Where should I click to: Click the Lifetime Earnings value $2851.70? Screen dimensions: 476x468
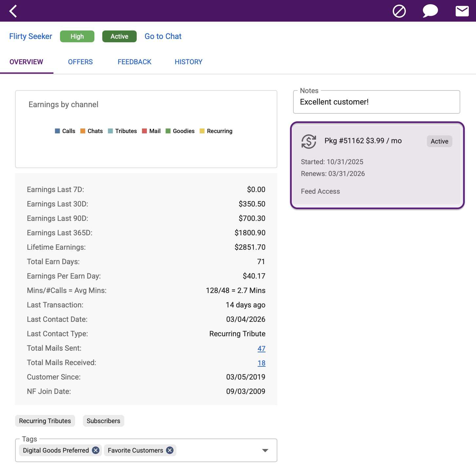tap(250, 247)
